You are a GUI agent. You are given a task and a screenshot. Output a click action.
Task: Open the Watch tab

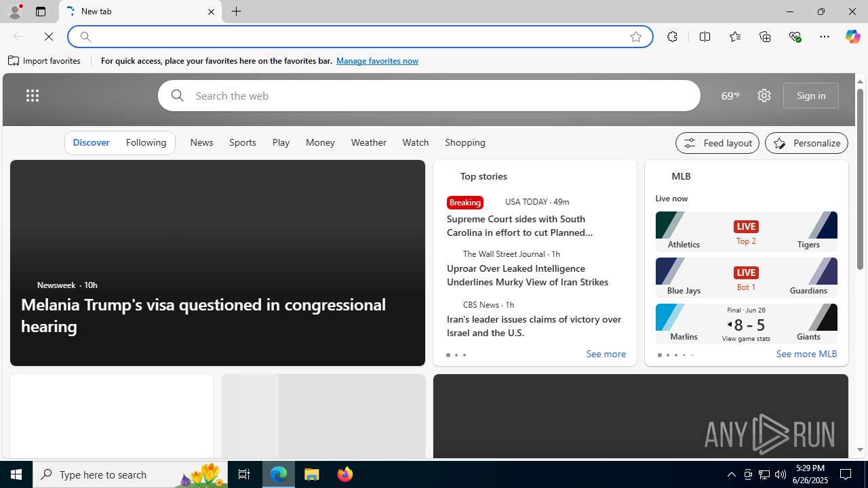(416, 142)
